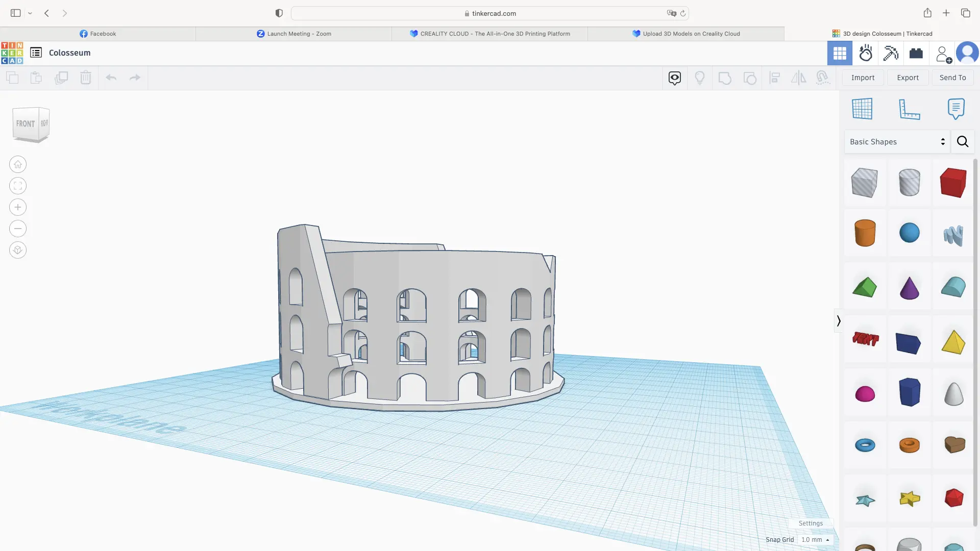Click the Cruise tool icon

(x=823, y=78)
